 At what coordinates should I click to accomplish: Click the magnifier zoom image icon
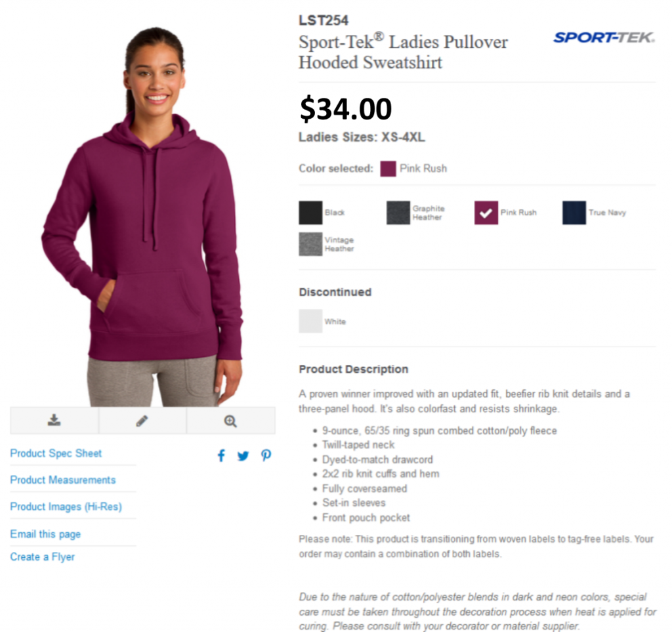pos(230,421)
